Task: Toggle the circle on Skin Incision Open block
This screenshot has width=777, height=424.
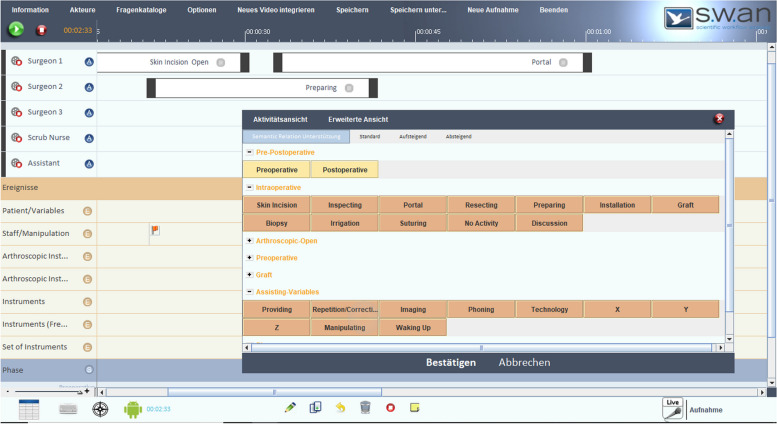Action: (220, 62)
